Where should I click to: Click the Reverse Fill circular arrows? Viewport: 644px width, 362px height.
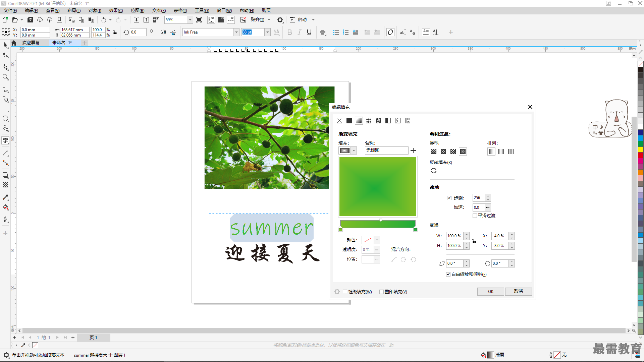(434, 171)
